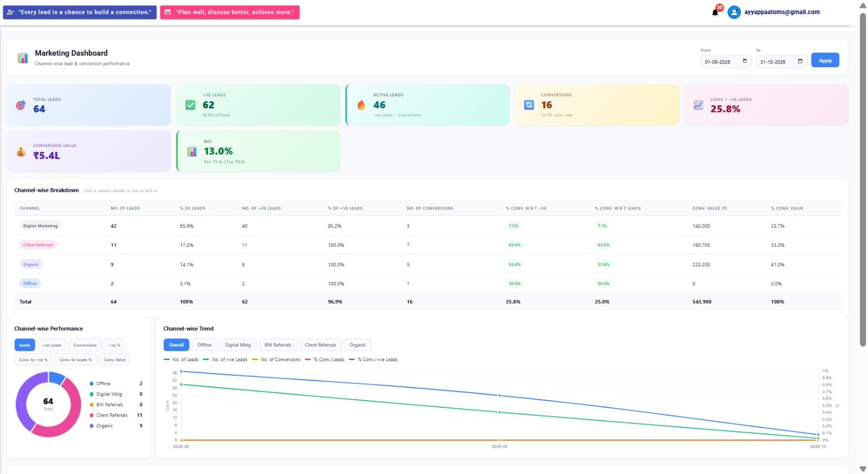Toggle % Conv./Leads legend series
The image size is (868, 474).
[x=324, y=360]
